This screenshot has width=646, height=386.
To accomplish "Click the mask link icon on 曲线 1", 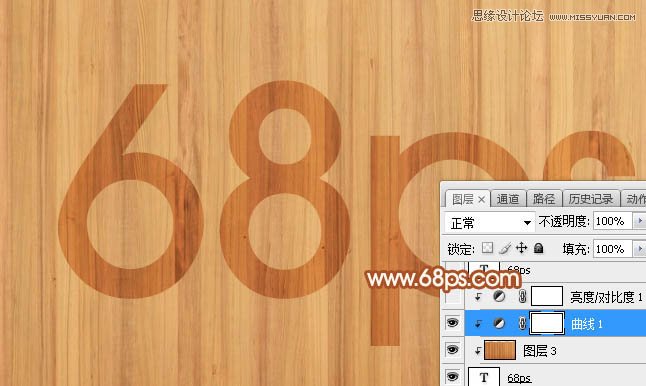I will (x=522, y=323).
